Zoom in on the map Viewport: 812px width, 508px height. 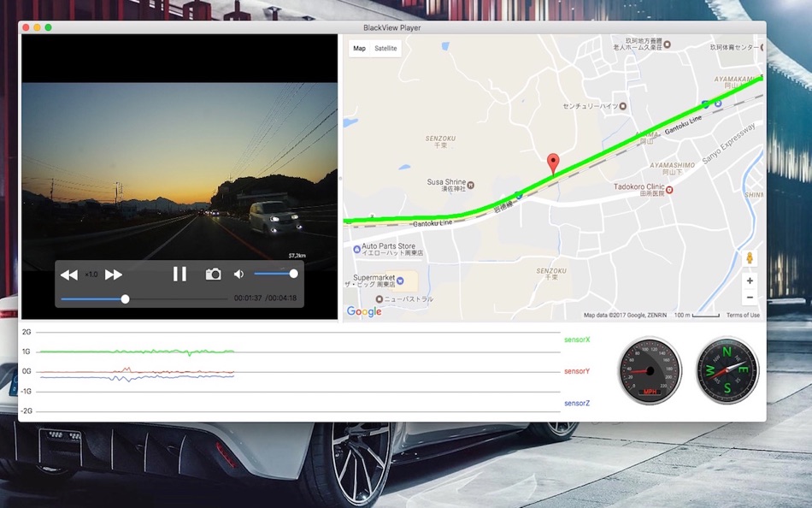(750, 281)
